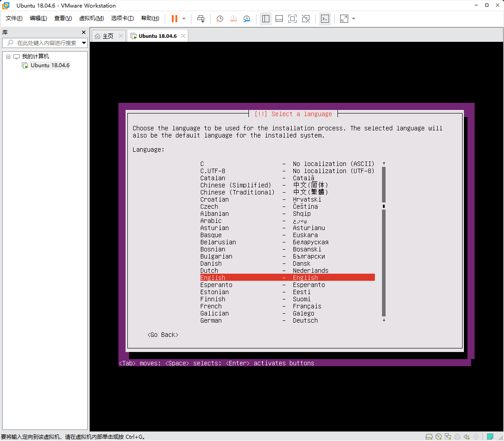Select the Finnish language row
The height and width of the screenshot is (441, 504).
click(287, 299)
